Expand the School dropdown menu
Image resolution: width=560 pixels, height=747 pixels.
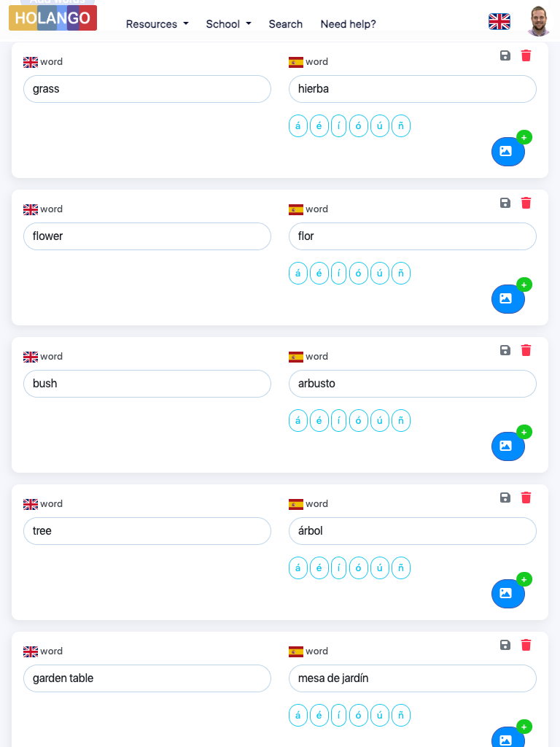pos(228,24)
